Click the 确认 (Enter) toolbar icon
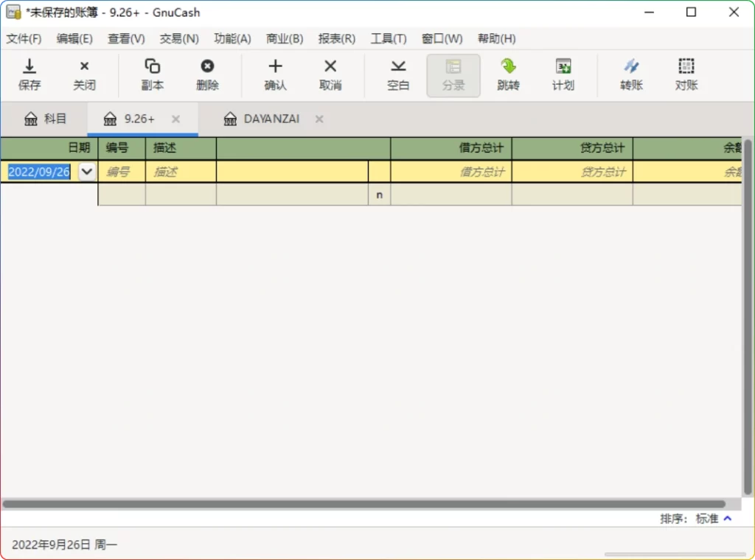This screenshot has width=755, height=560. pos(276,74)
